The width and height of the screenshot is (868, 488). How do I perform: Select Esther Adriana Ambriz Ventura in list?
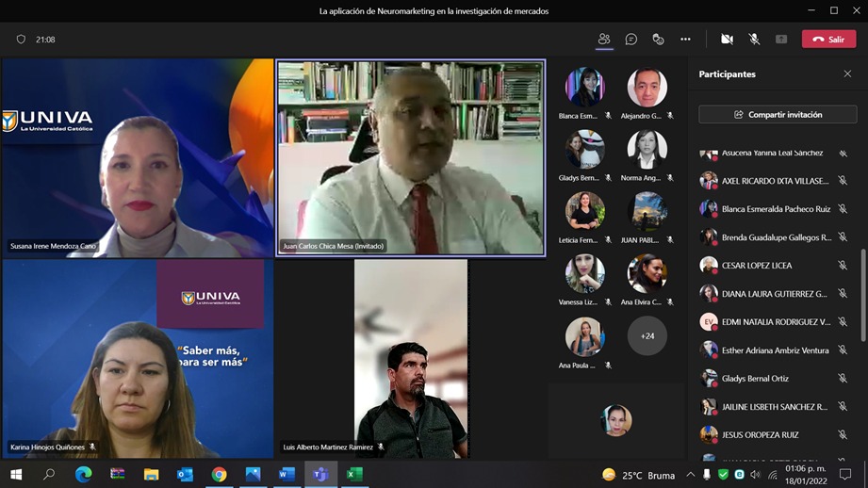775,350
